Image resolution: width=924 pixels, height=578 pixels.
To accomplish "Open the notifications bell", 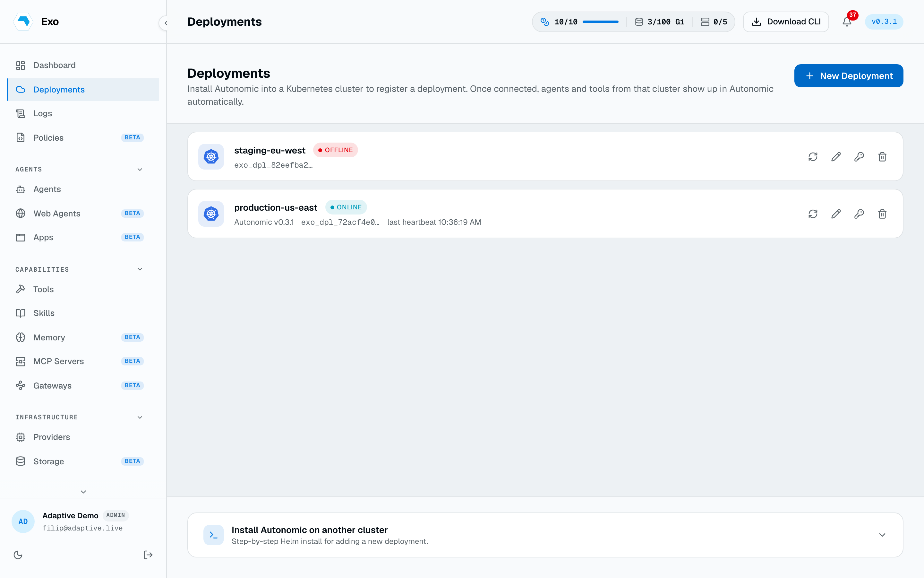I will pyautogui.click(x=847, y=22).
